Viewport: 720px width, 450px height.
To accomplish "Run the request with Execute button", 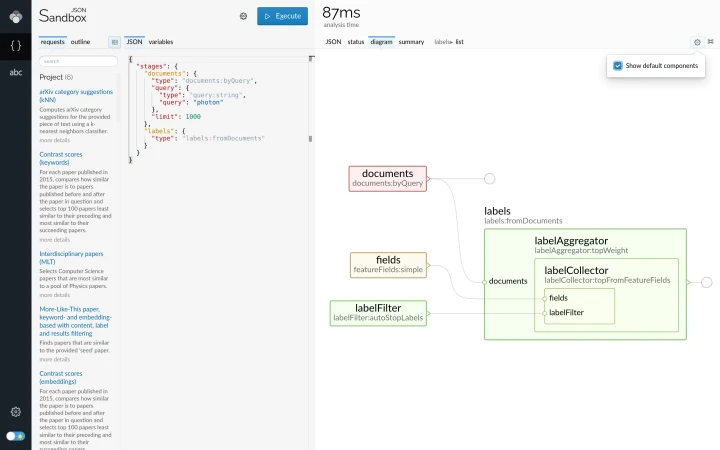I will tap(282, 16).
